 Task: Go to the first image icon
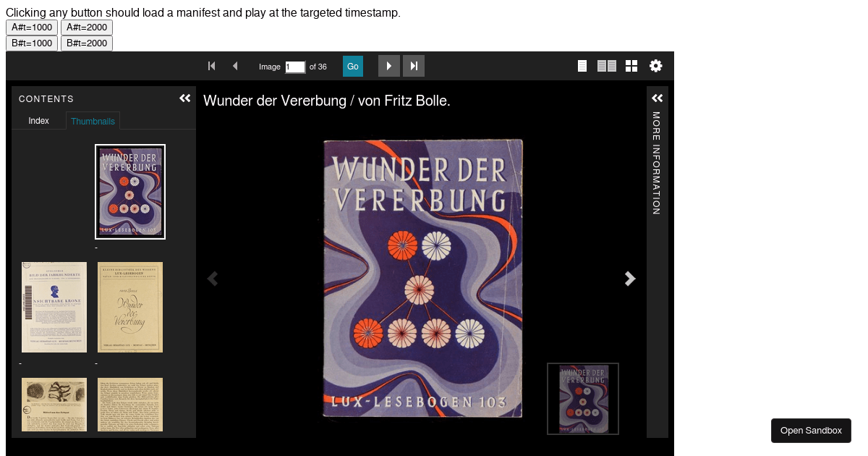pyautogui.click(x=212, y=66)
